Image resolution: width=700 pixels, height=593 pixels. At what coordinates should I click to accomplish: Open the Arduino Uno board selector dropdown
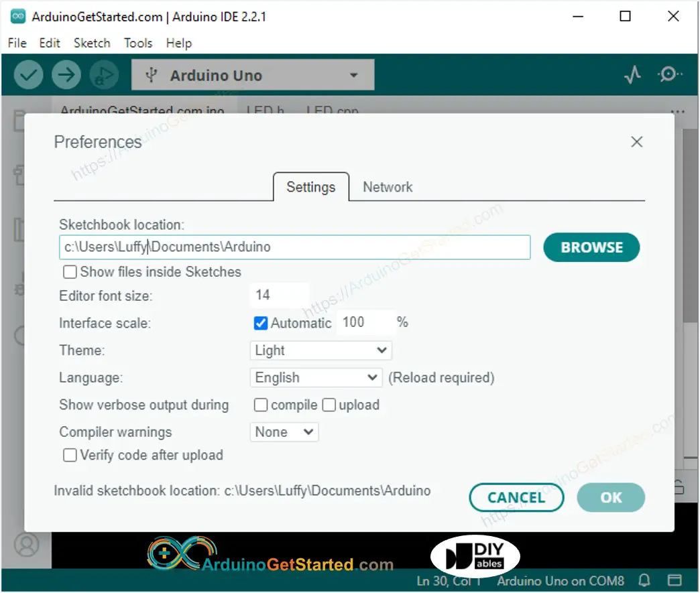point(252,74)
